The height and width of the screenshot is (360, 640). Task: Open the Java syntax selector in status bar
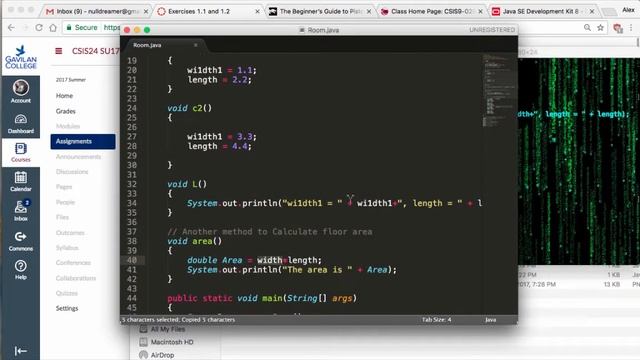491,320
